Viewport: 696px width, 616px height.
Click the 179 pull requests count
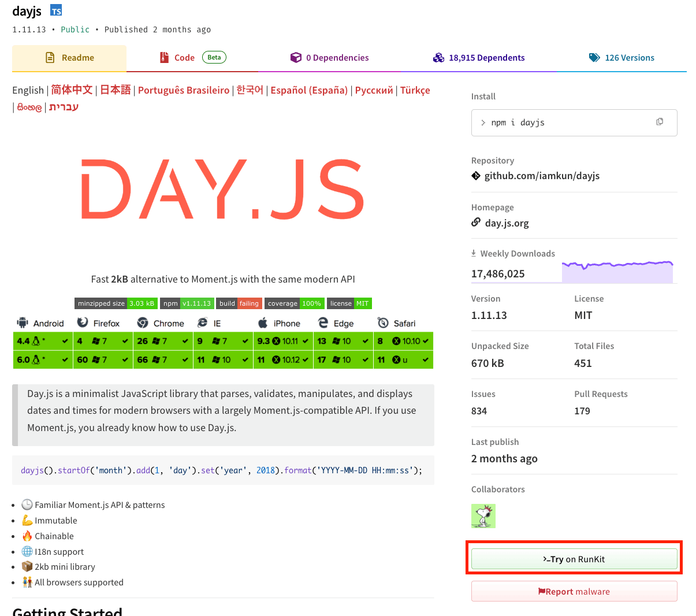coord(582,411)
